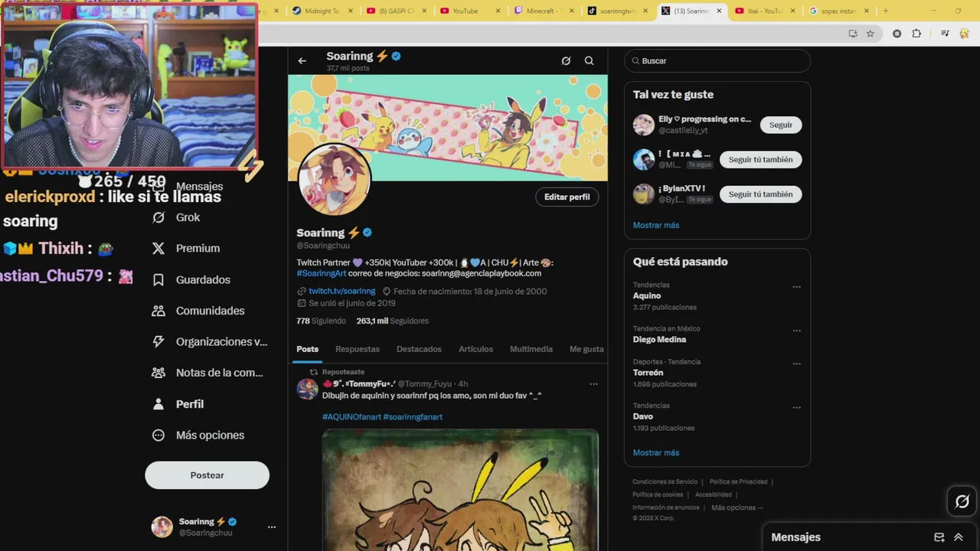Open the Política de Privacidad footer link

coord(738,482)
